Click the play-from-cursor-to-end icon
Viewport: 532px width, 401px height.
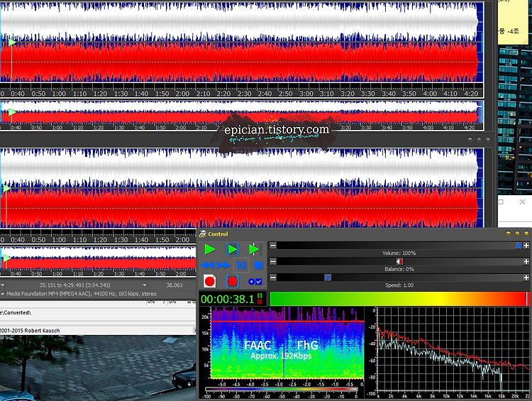pyautogui.click(x=255, y=249)
